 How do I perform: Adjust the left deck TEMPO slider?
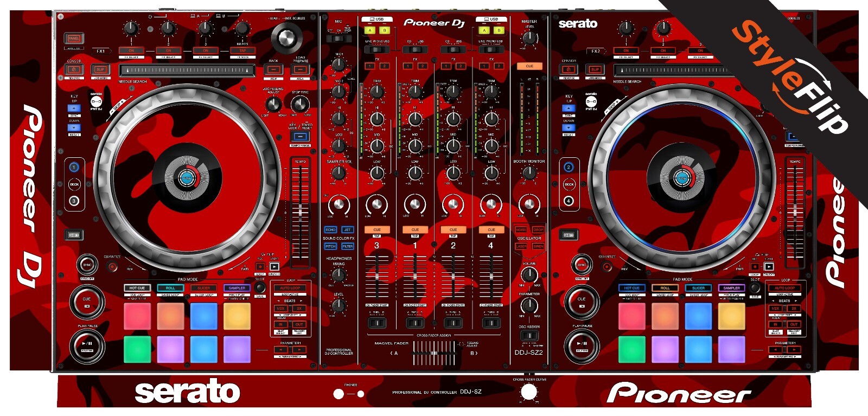pyautogui.click(x=300, y=213)
